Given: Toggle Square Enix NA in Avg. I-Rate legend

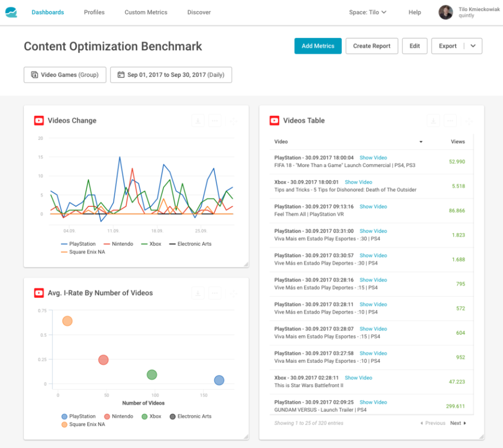Looking at the screenshot, I should tap(83, 424).
